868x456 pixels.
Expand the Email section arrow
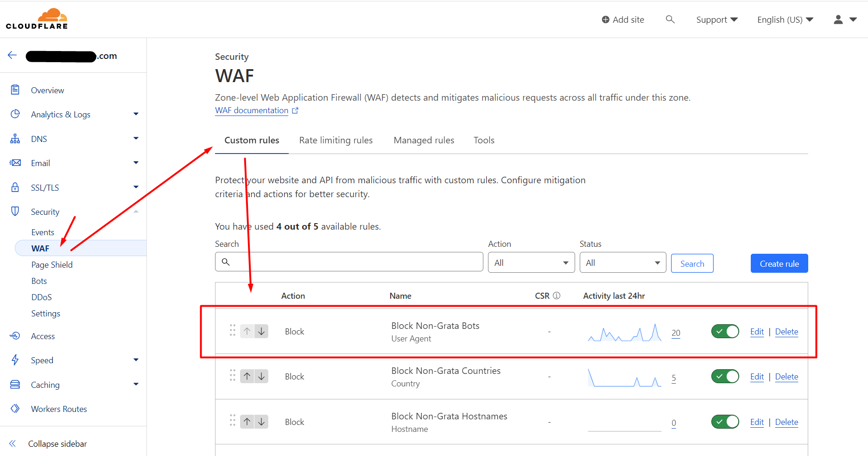pyautogui.click(x=136, y=163)
